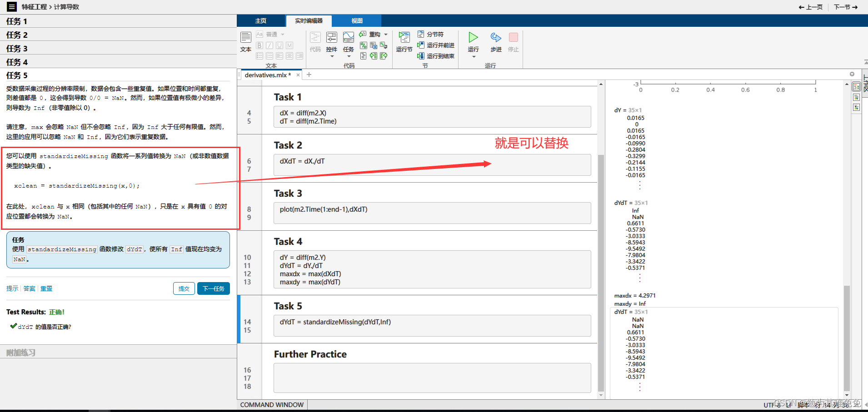Collapse the 任务 5 section
Viewport: 868px width, 412px height.
tap(118, 75)
